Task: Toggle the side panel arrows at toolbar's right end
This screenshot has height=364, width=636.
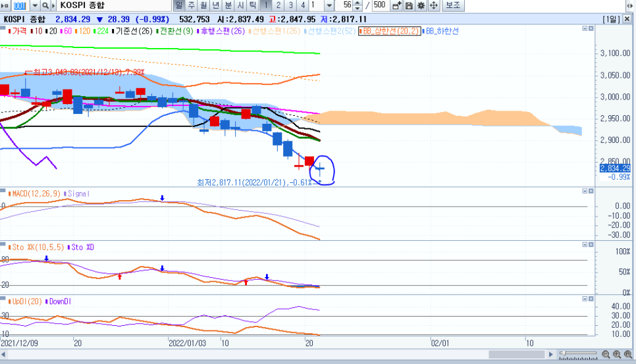Action: coord(629,6)
